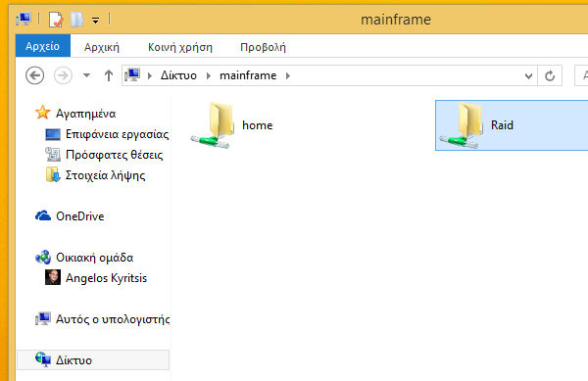Select Αγαπημένα in navigation pane
The width and height of the screenshot is (588, 381).
[86, 114]
